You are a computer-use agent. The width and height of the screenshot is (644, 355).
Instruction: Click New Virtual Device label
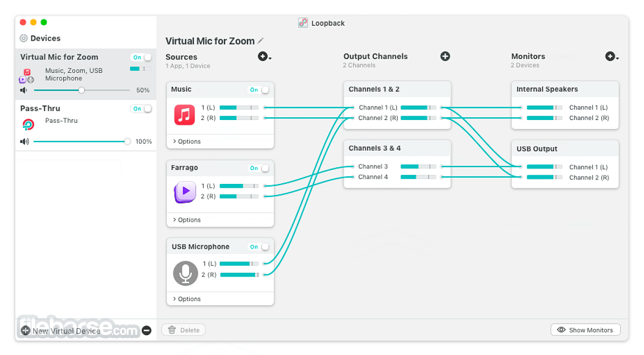pos(67,331)
